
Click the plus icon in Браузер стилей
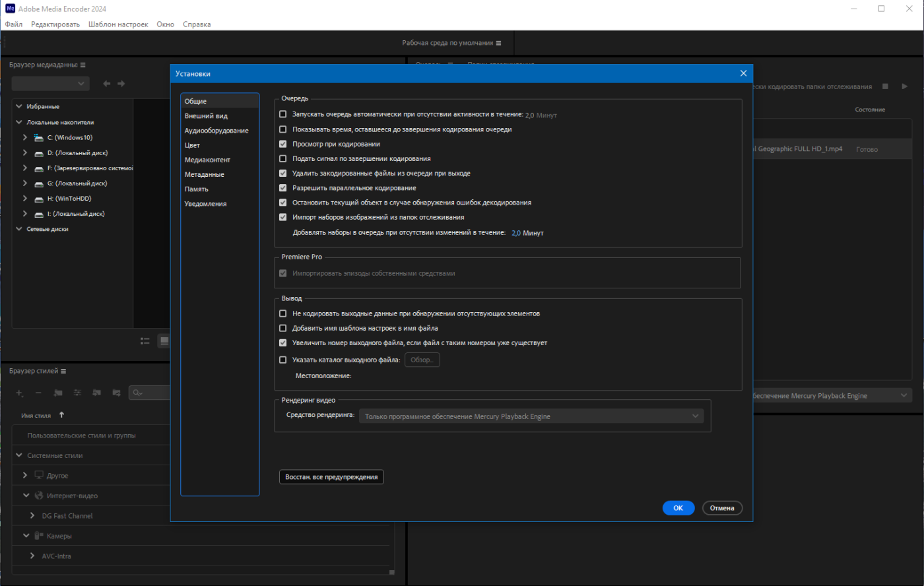(x=19, y=393)
